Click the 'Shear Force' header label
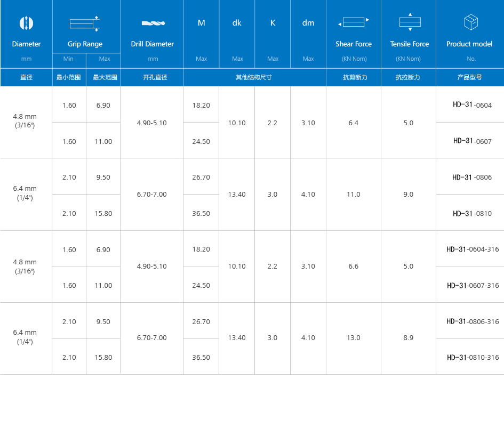 pyautogui.click(x=354, y=44)
